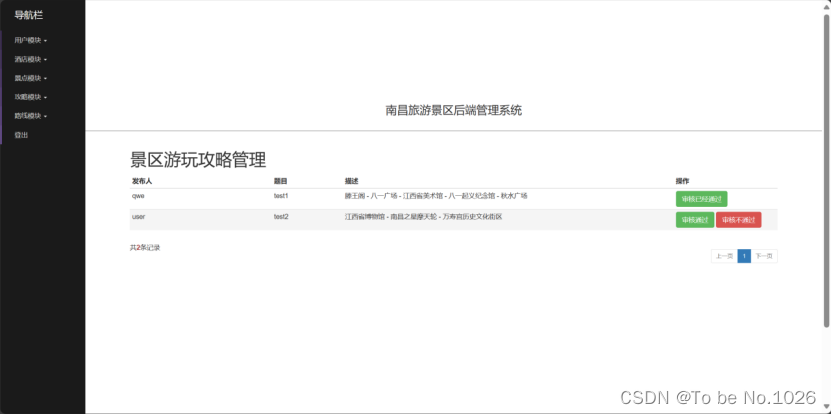Image resolution: width=831 pixels, height=414 pixels.
Task: Expand the 用户模块 dropdown in sidebar
Action: coord(30,40)
